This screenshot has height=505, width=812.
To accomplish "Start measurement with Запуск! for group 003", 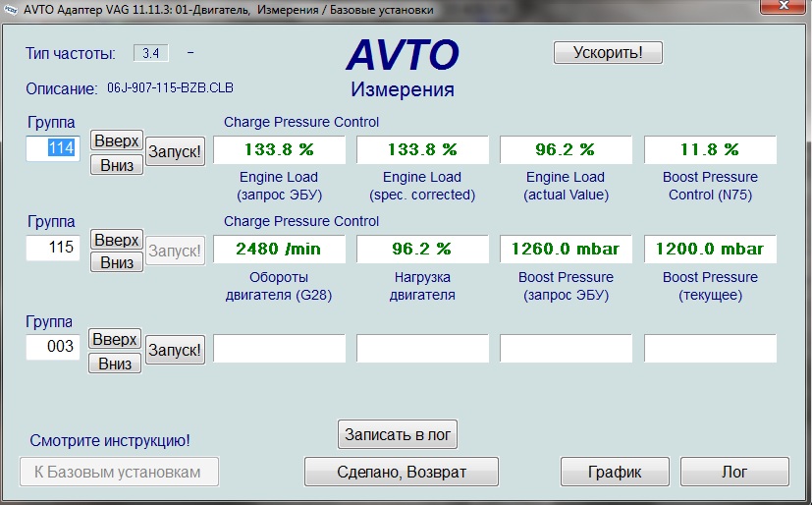I will click(x=175, y=350).
